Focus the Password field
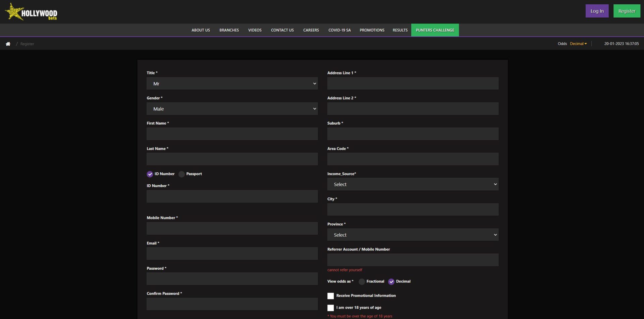This screenshot has height=319, width=644. (232, 279)
